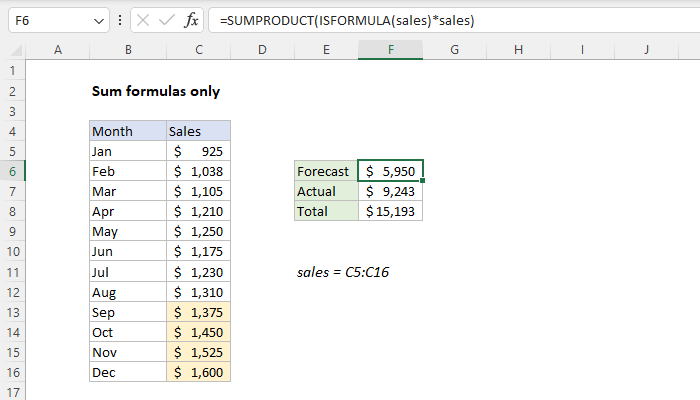Click the $1,210 sales cell
Viewport: 700px width, 400px height.
point(199,212)
